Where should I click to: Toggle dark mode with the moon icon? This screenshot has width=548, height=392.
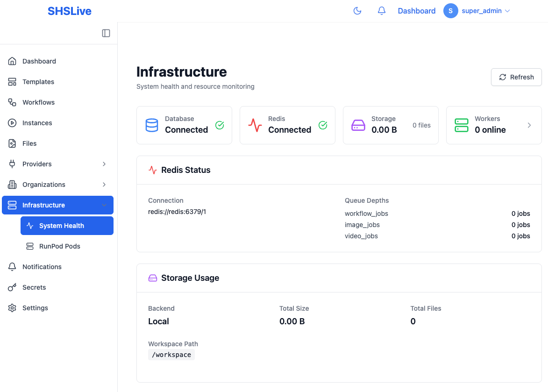(357, 10)
